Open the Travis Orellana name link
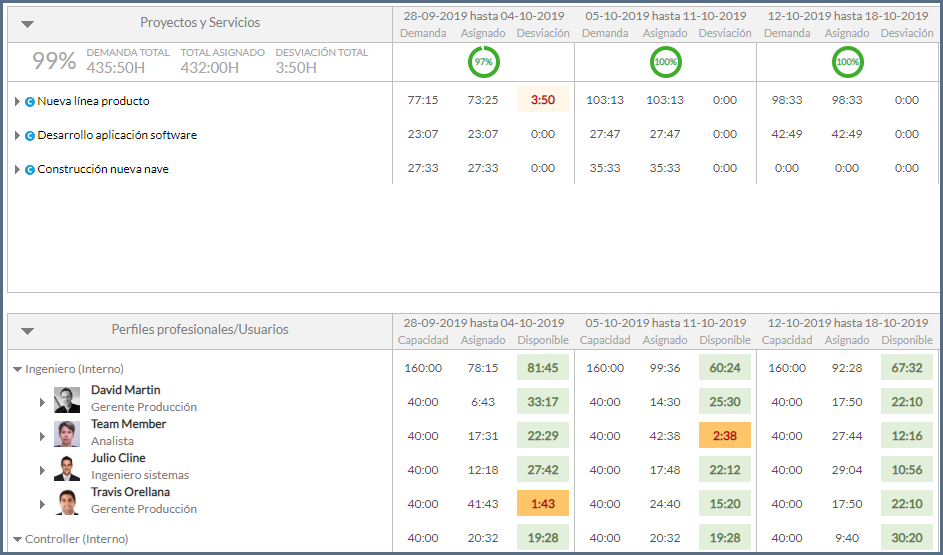This screenshot has height=555, width=943. pos(130,492)
